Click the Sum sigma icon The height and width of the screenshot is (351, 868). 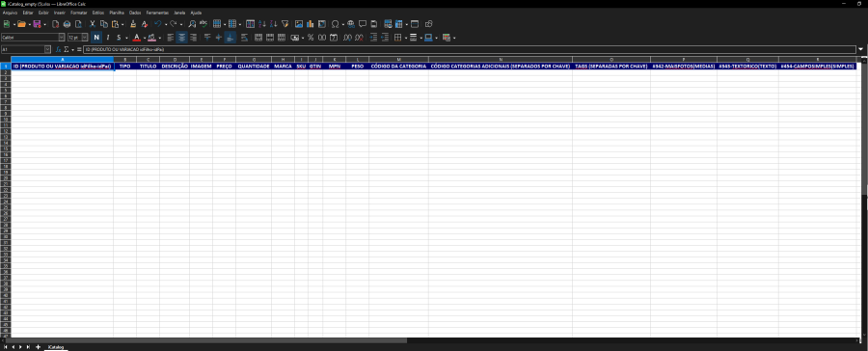pyautogui.click(x=66, y=50)
